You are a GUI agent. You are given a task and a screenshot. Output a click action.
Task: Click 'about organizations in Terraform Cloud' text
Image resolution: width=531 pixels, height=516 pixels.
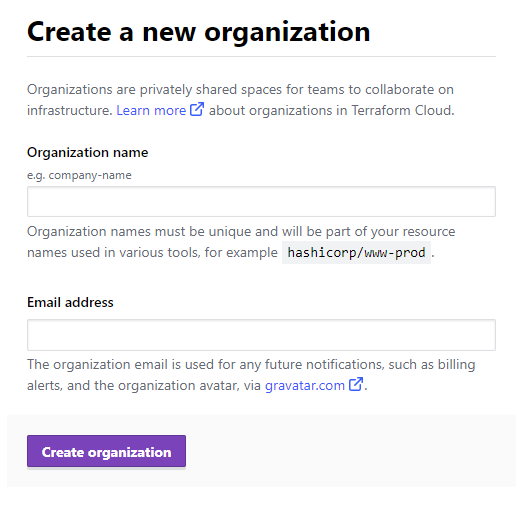pyautogui.click(x=331, y=110)
